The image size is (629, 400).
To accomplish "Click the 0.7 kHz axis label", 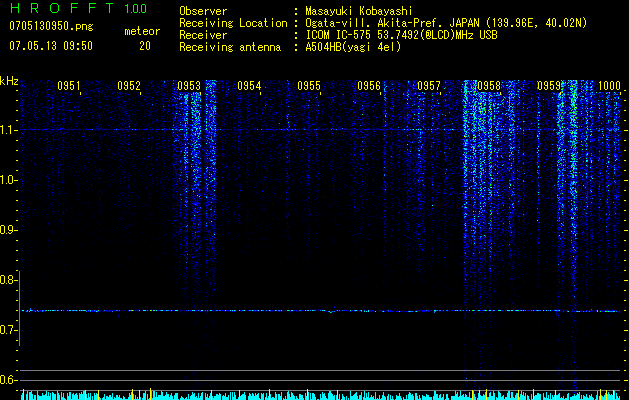I will click(x=8, y=330).
